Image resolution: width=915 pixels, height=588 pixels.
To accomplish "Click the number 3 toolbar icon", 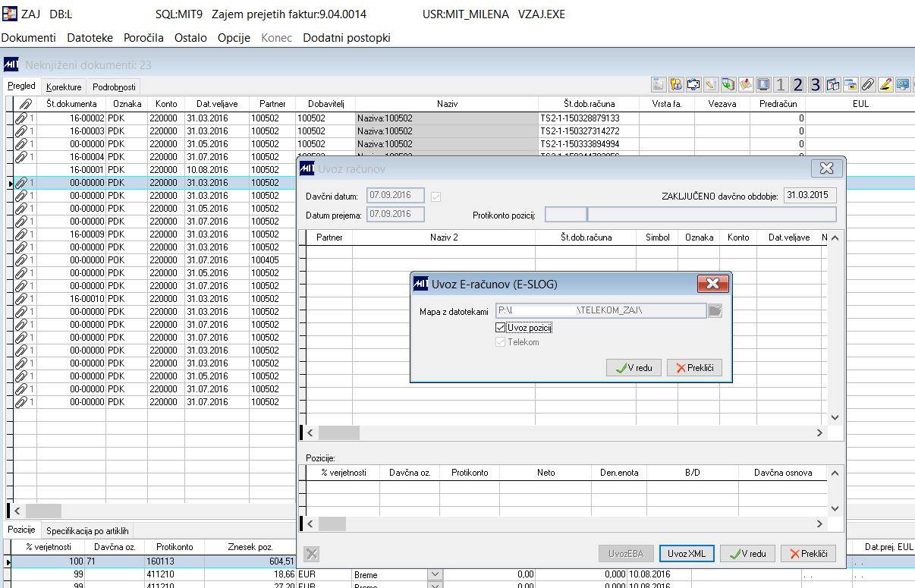I will 815,84.
